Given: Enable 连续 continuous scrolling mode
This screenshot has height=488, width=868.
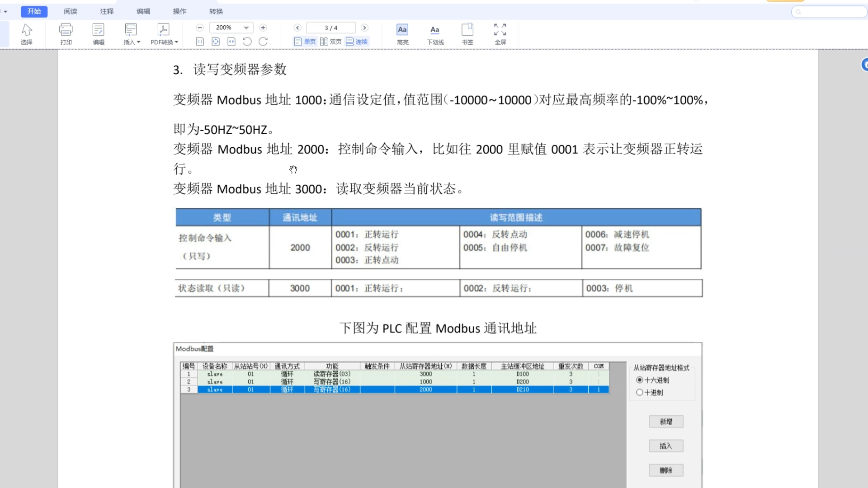Looking at the screenshot, I should point(357,41).
